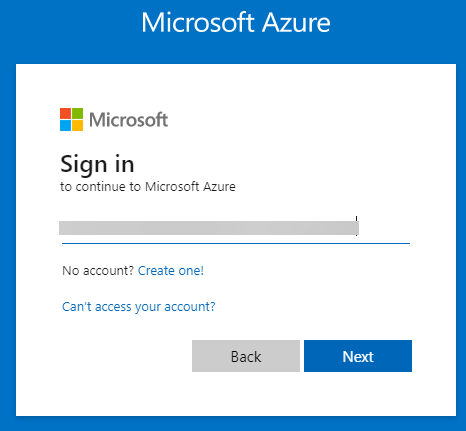Click the Microsoft four-square logo
The image size is (466, 431).
coord(71,119)
